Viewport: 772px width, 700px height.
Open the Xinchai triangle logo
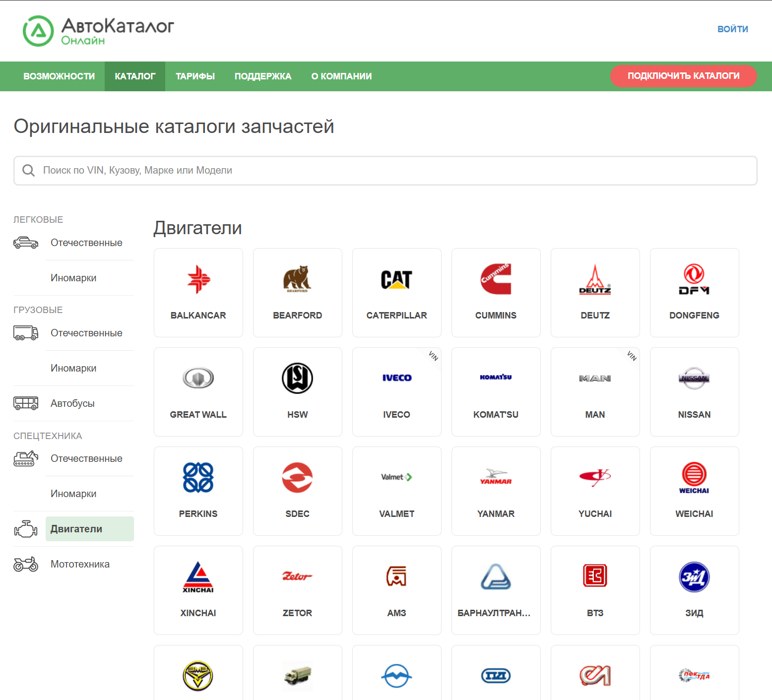pyautogui.click(x=198, y=577)
